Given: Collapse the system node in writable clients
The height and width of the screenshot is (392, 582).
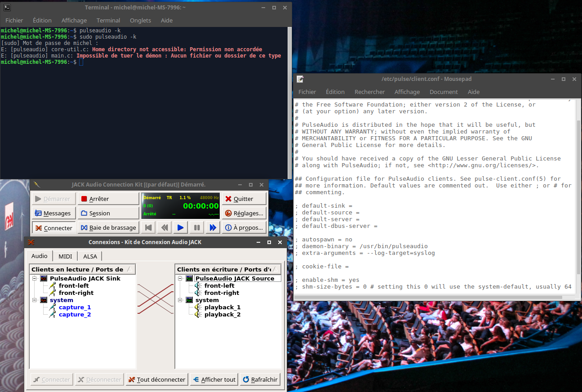Looking at the screenshot, I should 180,300.
